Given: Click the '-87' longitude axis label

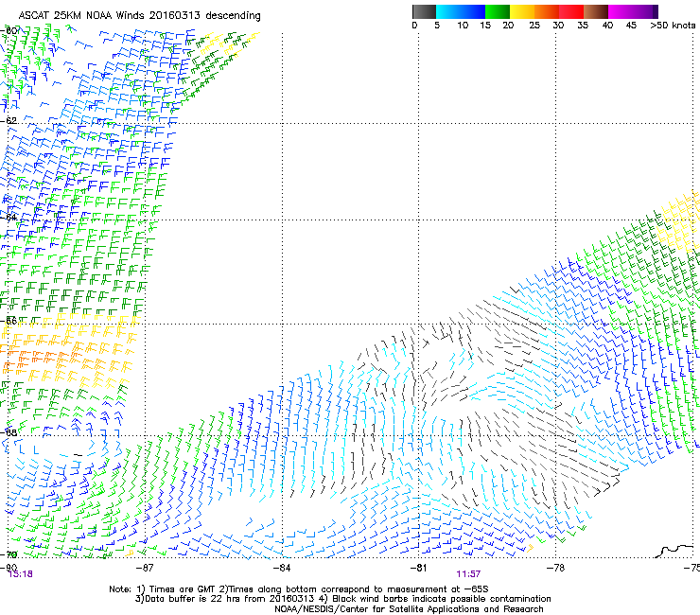Looking at the screenshot, I should click(145, 568).
